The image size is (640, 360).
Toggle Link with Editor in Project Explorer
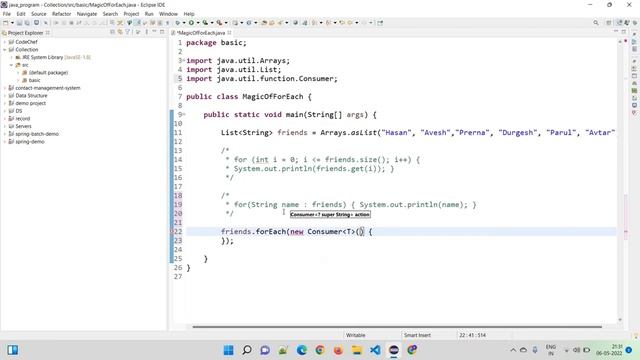click(x=120, y=32)
